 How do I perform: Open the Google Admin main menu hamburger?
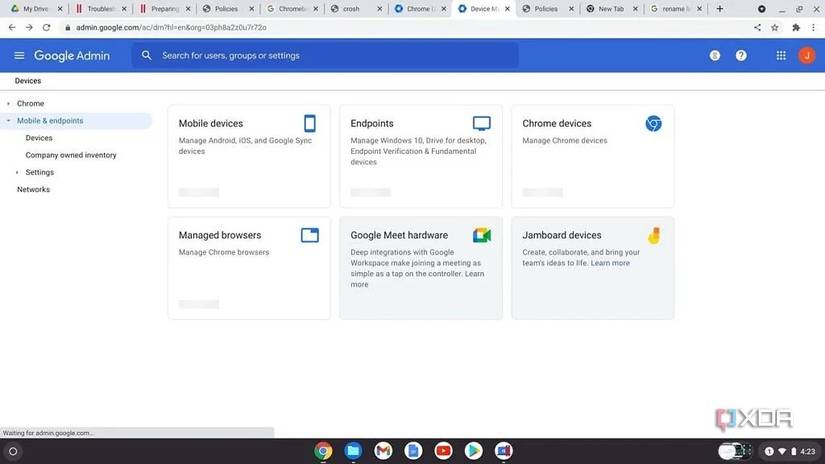19,55
